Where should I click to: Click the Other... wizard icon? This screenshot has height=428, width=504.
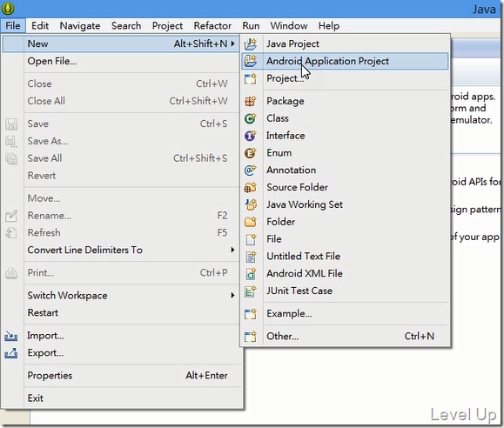pos(251,336)
